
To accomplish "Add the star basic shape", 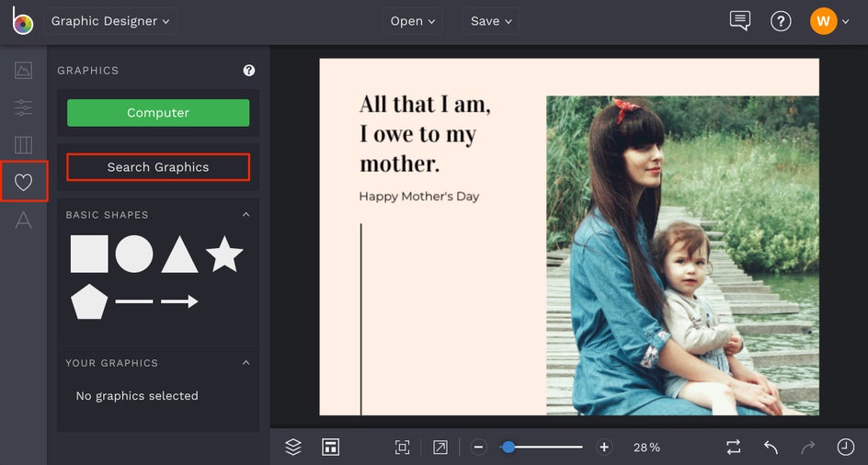I will point(224,254).
